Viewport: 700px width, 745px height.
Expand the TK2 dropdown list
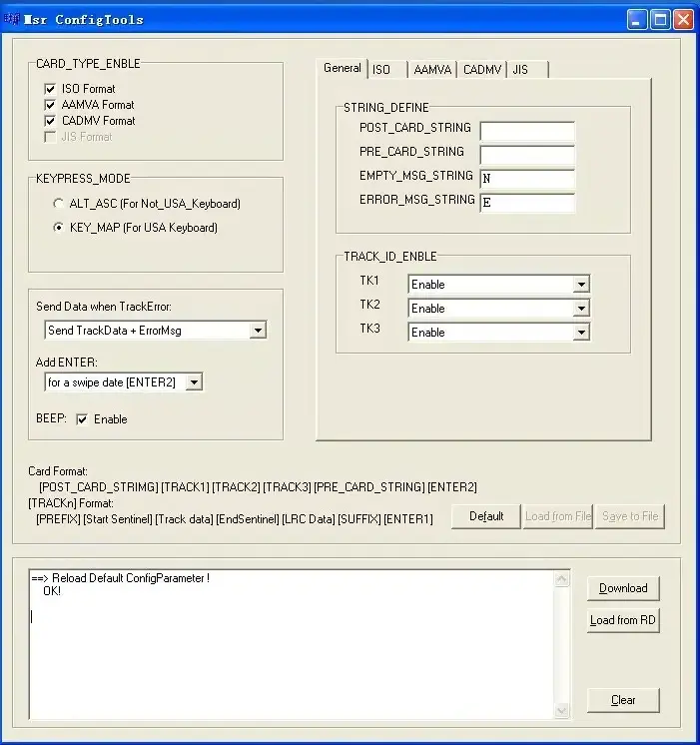(x=581, y=309)
